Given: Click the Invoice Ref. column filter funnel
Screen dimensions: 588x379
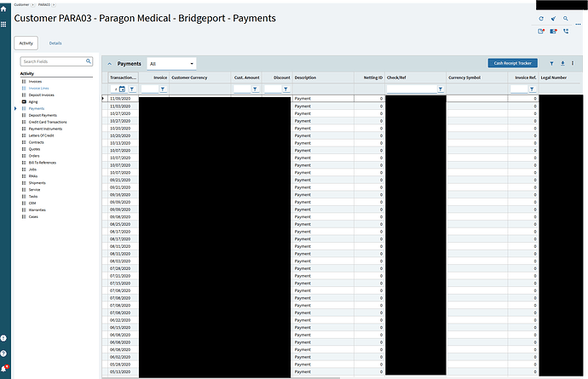Looking at the screenshot, I should click(x=532, y=89).
